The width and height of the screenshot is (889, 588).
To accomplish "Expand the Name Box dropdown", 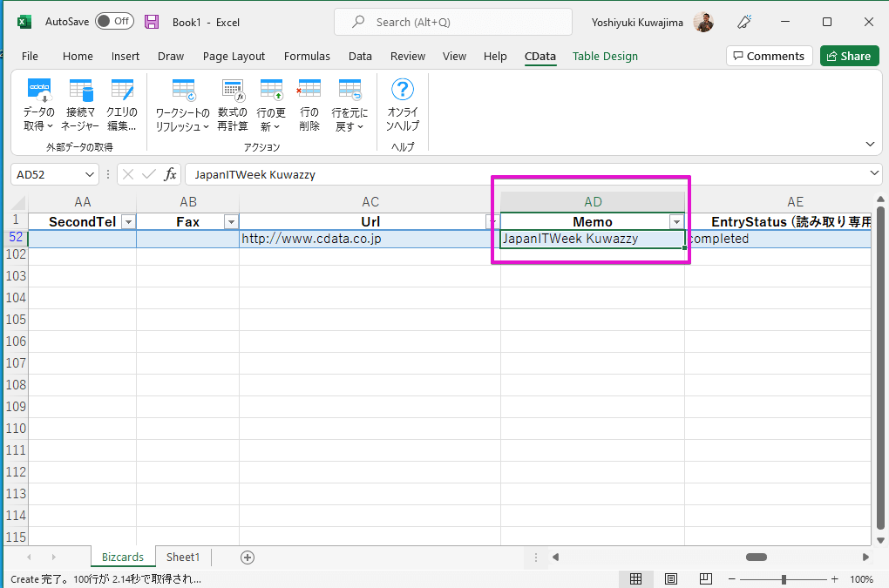I will (91, 174).
